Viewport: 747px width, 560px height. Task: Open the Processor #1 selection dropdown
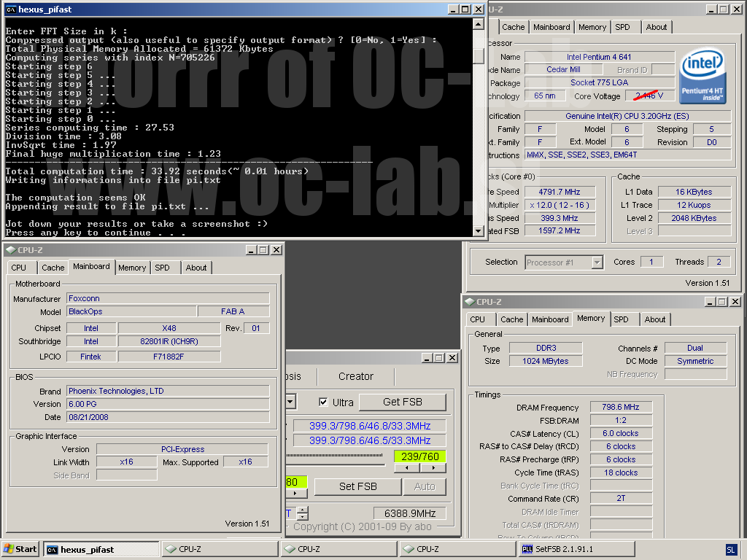(x=597, y=262)
